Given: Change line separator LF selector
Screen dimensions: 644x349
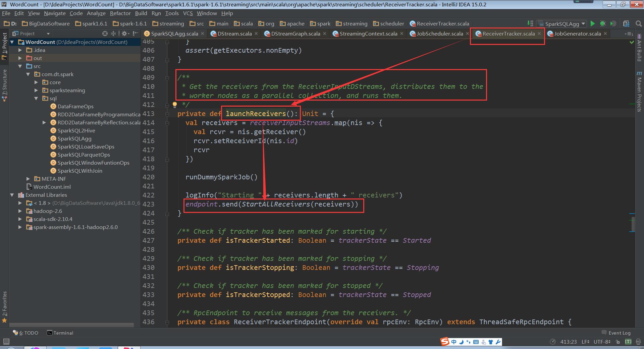Looking at the screenshot, I should (586, 342).
